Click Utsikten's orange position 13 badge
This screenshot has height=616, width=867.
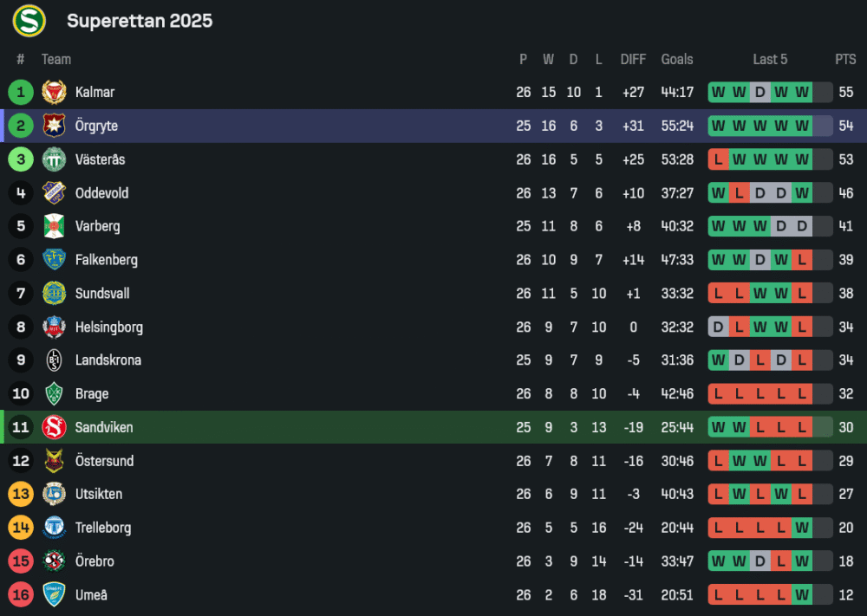point(21,495)
